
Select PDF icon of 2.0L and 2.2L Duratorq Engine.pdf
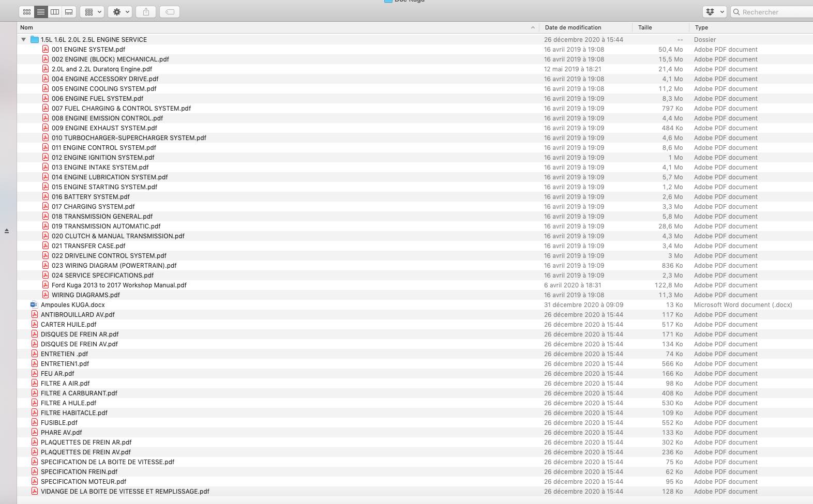[x=46, y=69]
